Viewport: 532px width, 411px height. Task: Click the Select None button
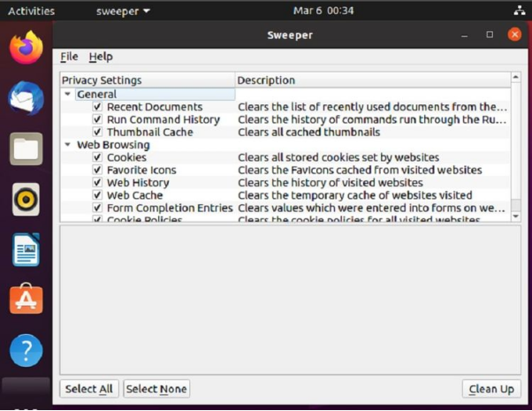pyautogui.click(x=156, y=389)
